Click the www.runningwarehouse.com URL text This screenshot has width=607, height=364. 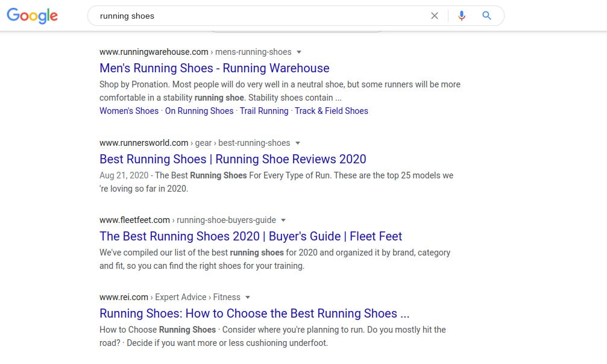(x=154, y=52)
